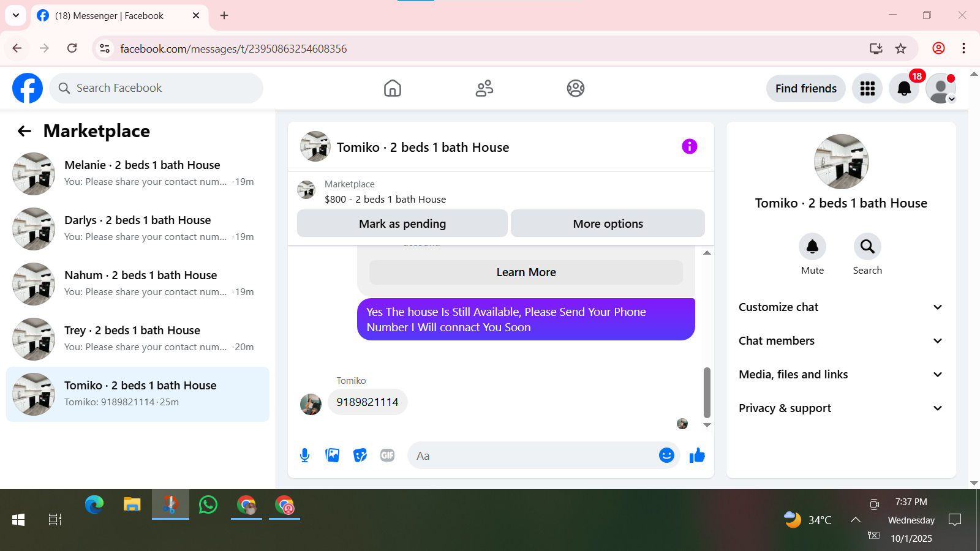Search in conversation using magnifier icon
This screenshot has width=980, height=551.
click(x=867, y=247)
